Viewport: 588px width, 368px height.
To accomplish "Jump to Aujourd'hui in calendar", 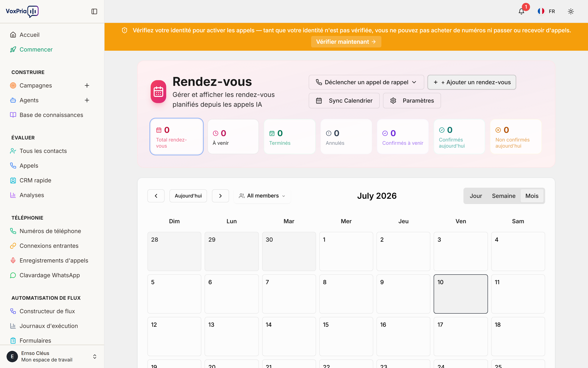I will pyautogui.click(x=188, y=196).
